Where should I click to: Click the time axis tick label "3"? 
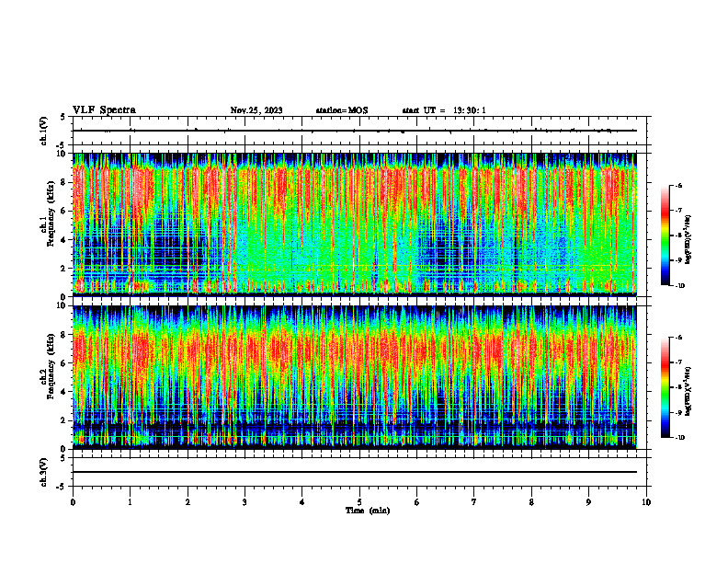[x=245, y=502]
